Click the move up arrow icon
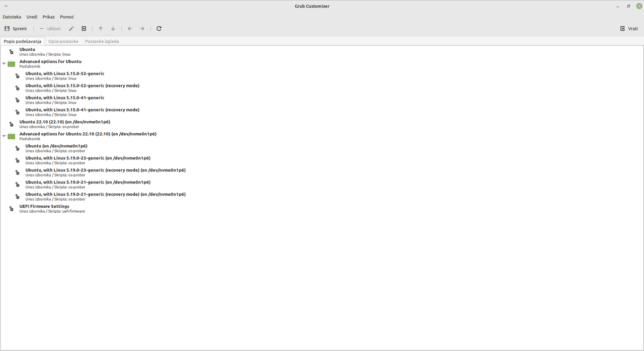 (x=101, y=29)
